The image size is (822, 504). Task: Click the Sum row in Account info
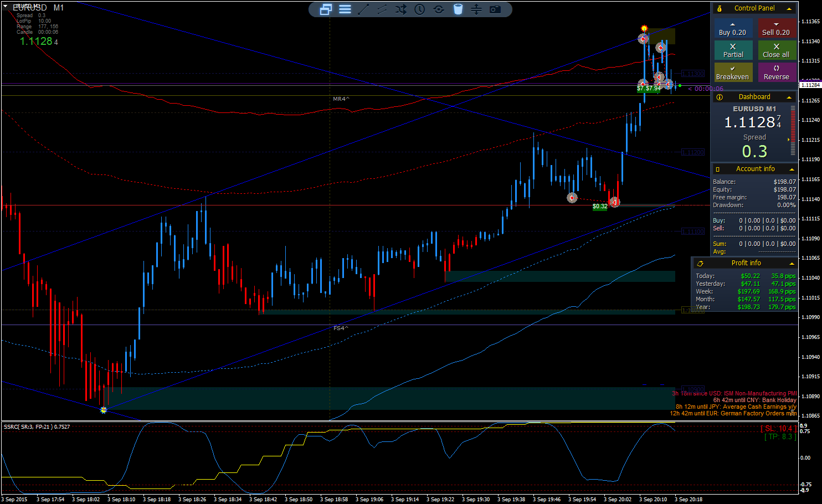pyautogui.click(x=754, y=244)
